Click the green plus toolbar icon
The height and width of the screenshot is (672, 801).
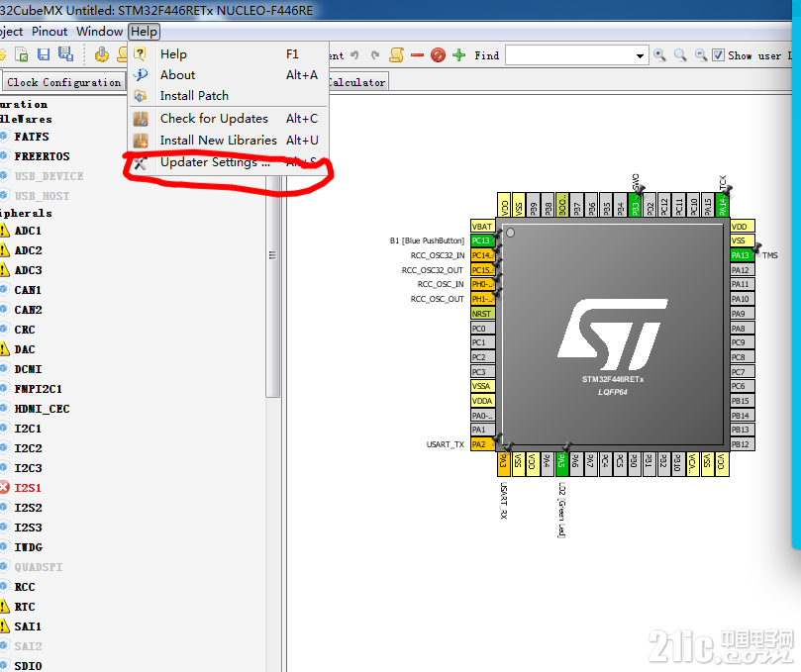pos(459,54)
